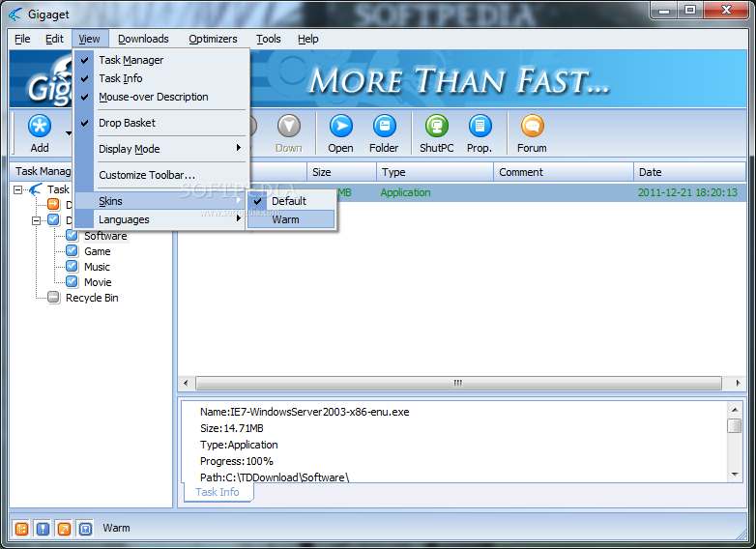Click the Path:C:\TDDownload\Software\ line
The image size is (756, 549).
click(x=275, y=477)
